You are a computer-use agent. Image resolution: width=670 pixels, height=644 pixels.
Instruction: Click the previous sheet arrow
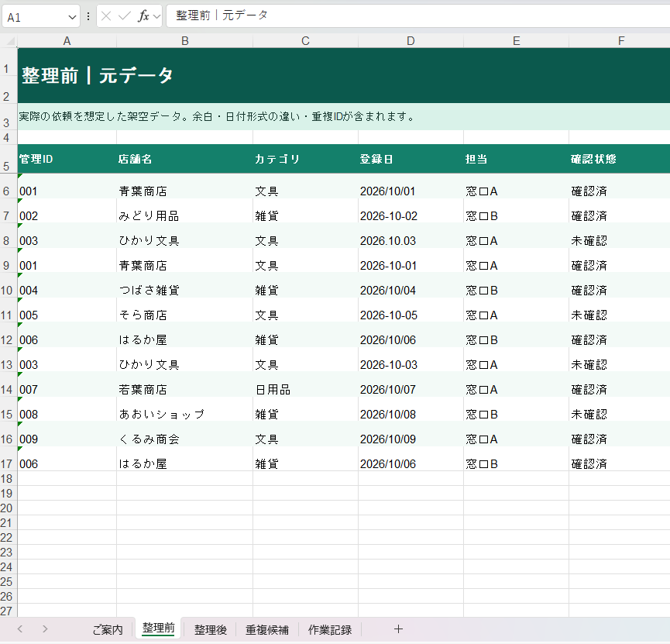[x=19, y=629]
